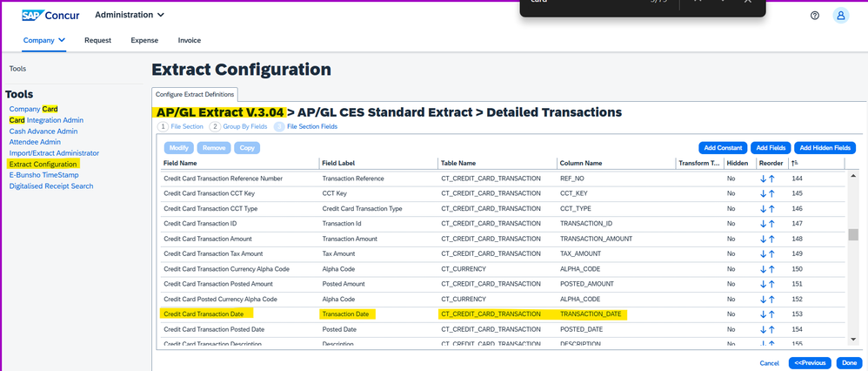Click the Add Hidden Fields button
Viewport: 868px width, 371px height.
(825, 148)
